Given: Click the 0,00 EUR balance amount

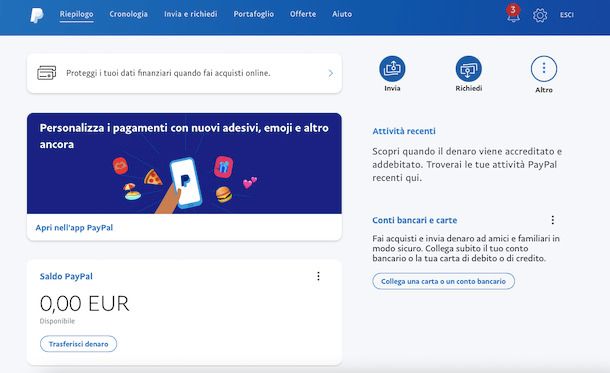Looking at the screenshot, I should (84, 303).
